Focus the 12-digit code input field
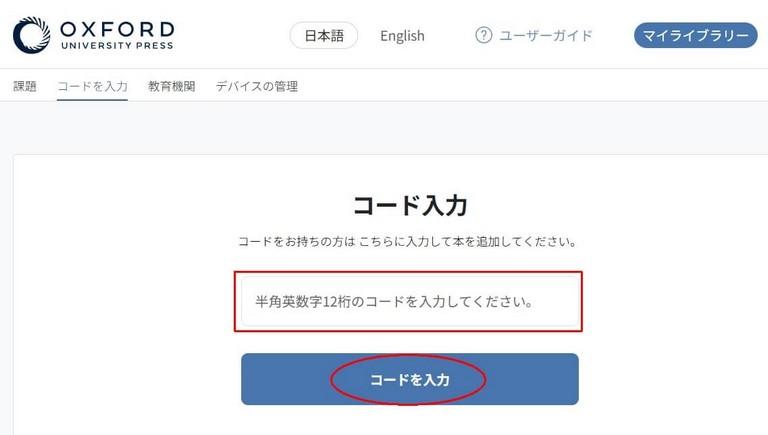768x435 pixels. point(410,301)
